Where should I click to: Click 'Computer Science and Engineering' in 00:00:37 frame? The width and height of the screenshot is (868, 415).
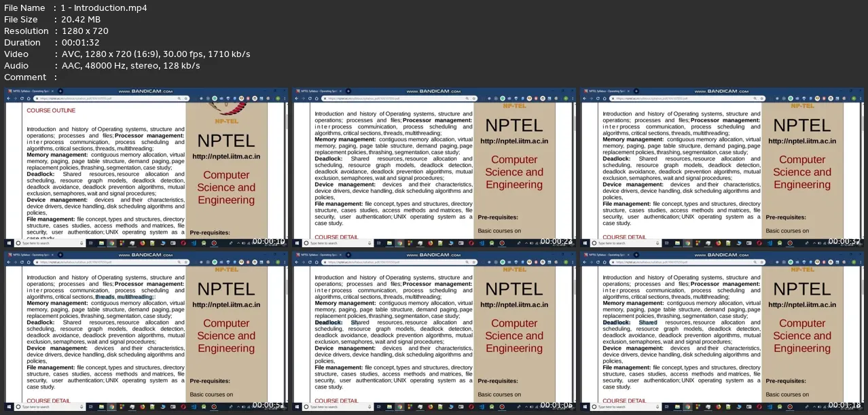[802, 172]
